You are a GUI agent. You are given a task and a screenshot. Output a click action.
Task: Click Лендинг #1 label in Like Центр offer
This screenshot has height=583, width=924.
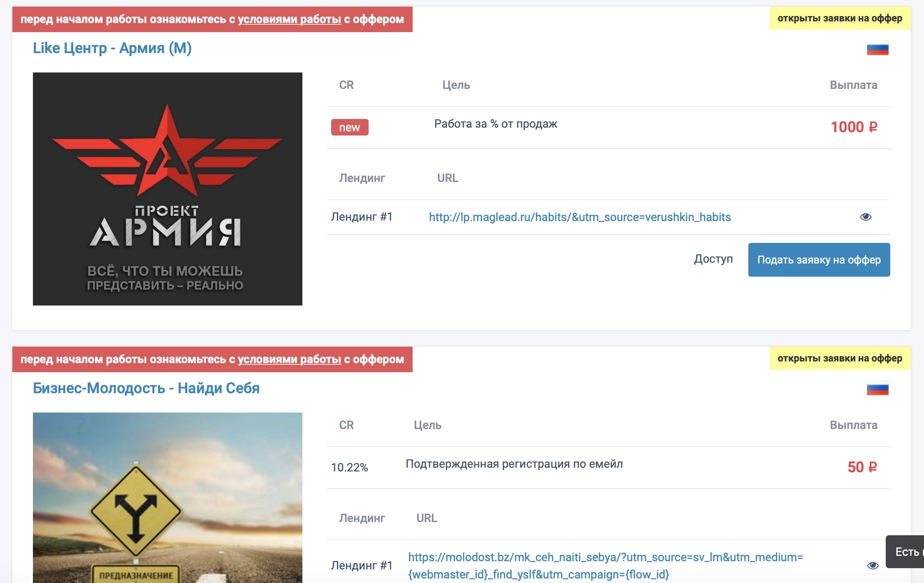pos(362,217)
